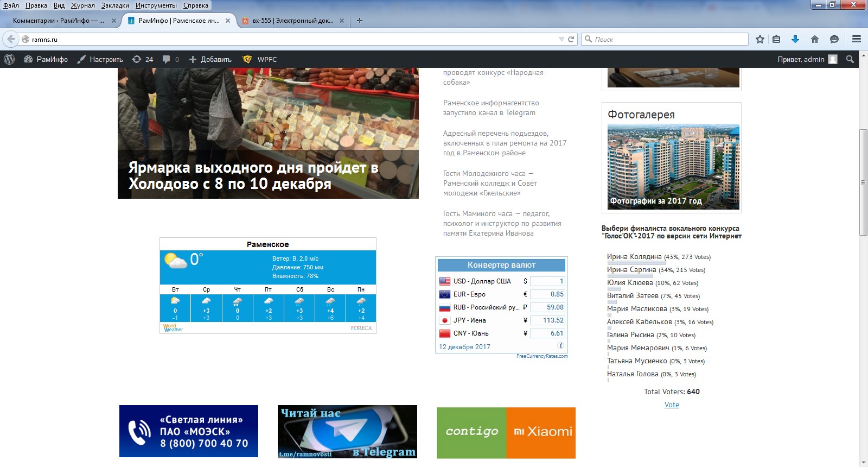Open the «Народная собака» contest news link
This screenshot has height=467, width=868.
(x=493, y=77)
